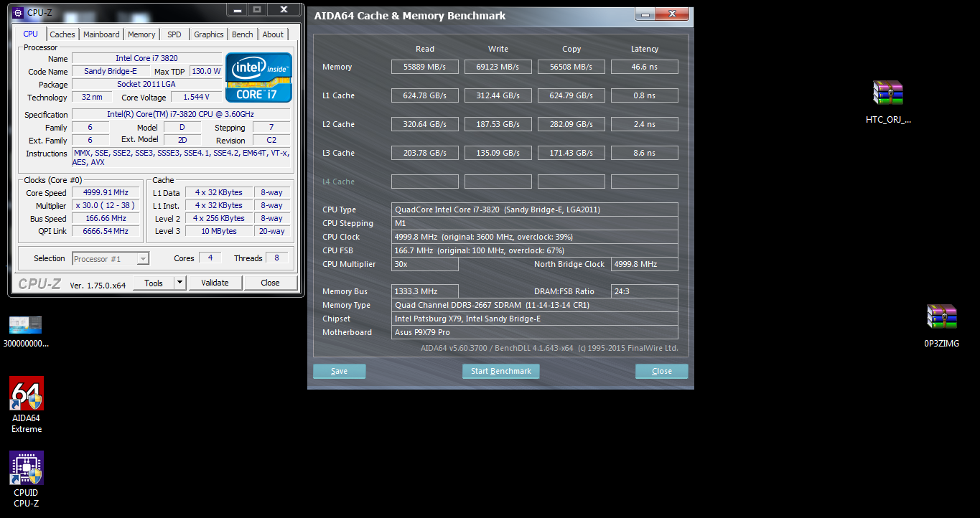The height and width of the screenshot is (518, 980).
Task: Click the CPU-Z Name field Intel Core i7 3820
Action: pos(146,58)
